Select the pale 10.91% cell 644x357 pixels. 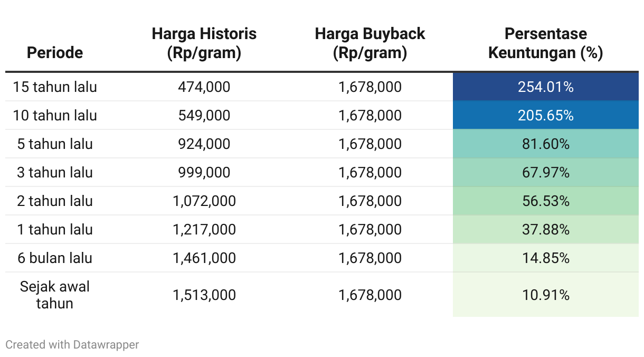(x=546, y=295)
